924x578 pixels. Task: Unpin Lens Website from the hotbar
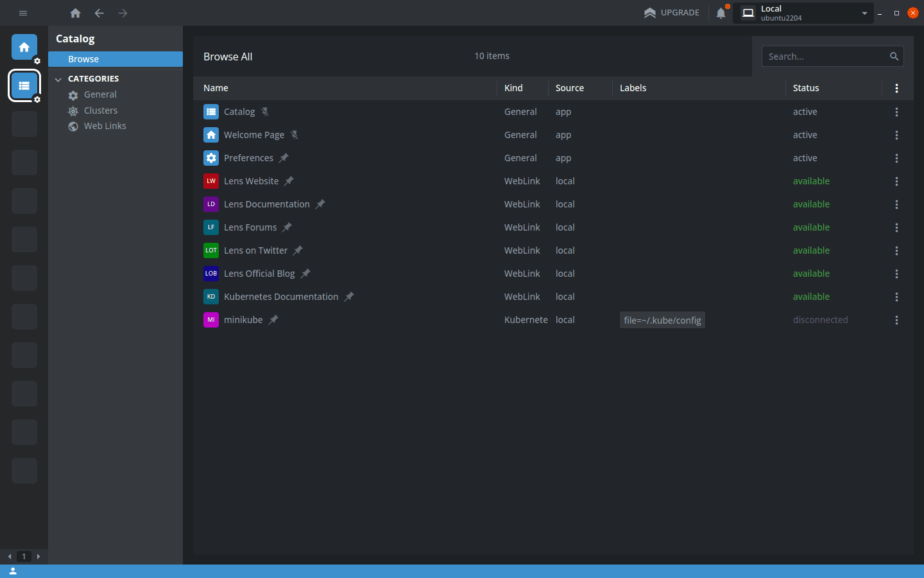289,180
